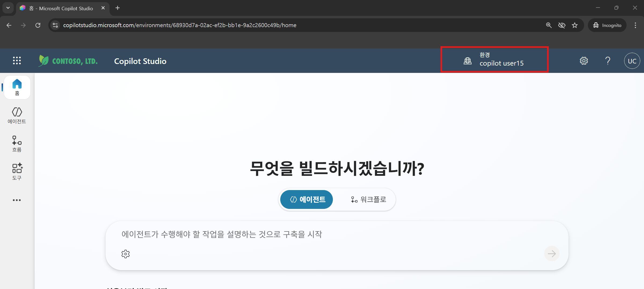Click the agent description input field
Image resolution: width=644 pixels, height=289 pixels.
click(x=337, y=234)
